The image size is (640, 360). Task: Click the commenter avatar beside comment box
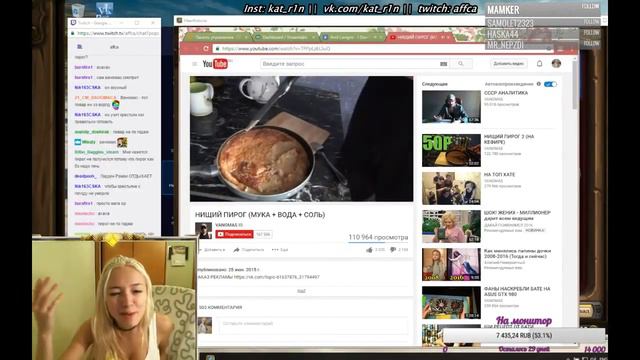[x=205, y=325]
